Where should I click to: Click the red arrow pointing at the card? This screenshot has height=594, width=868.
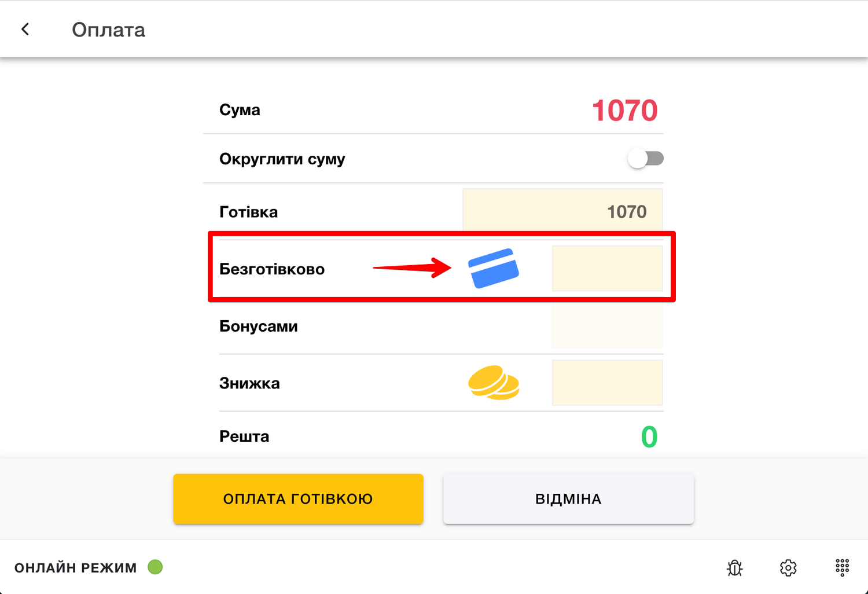(411, 268)
